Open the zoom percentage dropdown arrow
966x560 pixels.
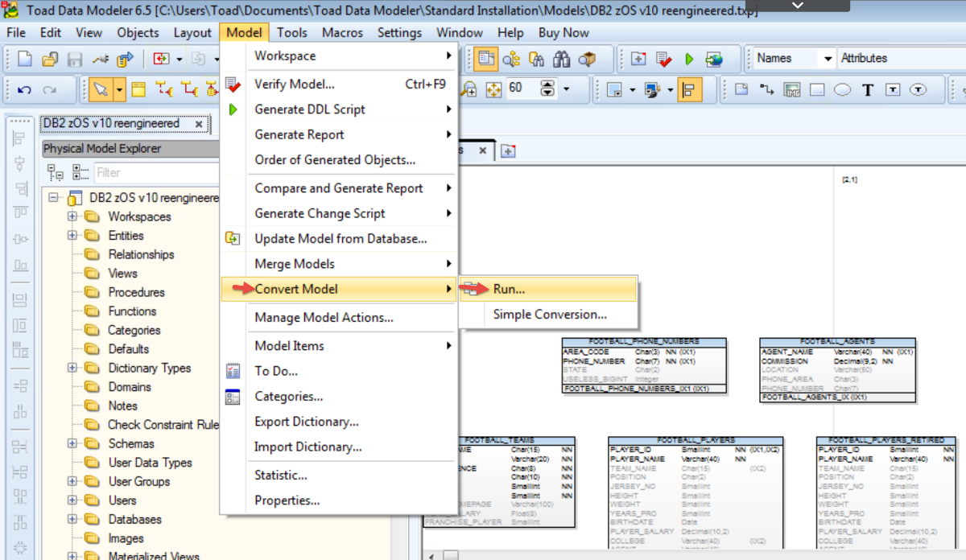tap(567, 89)
